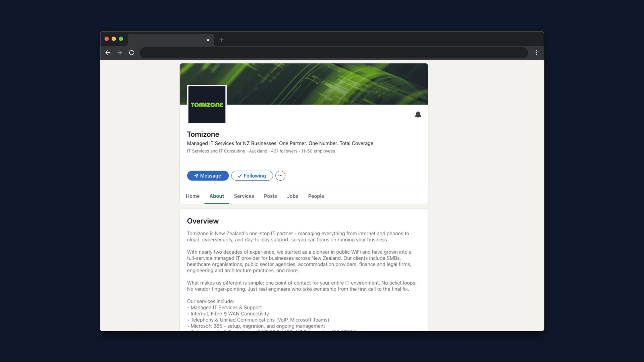Click the notification bell icon
The width and height of the screenshot is (644, 362).
coord(418,115)
